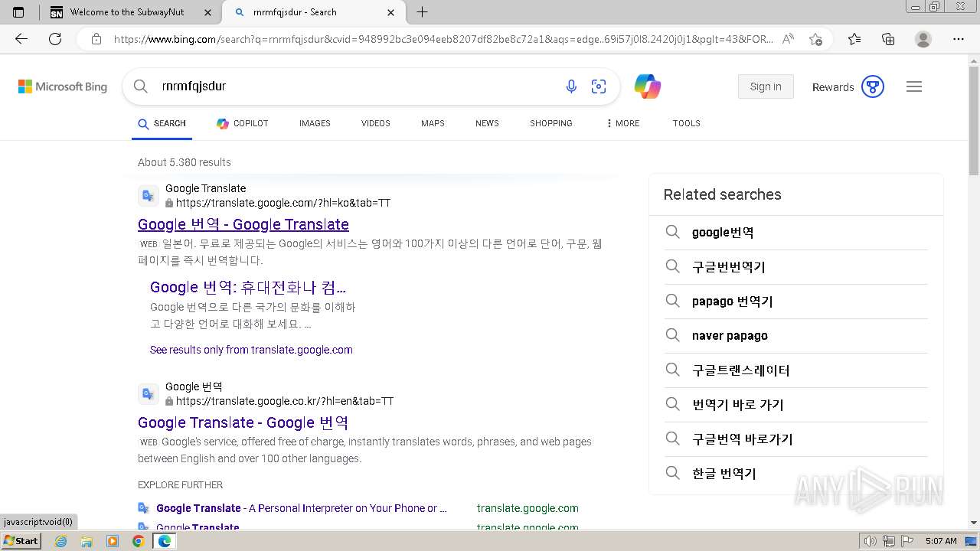Expand the MORE dropdown menu
Viewport: 980px width, 551px height.
point(622,123)
